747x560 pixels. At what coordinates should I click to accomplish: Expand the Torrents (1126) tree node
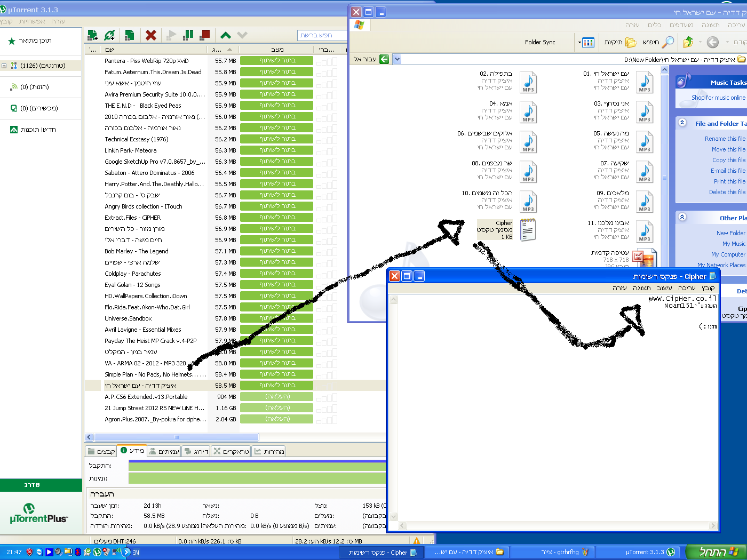pos(4,66)
